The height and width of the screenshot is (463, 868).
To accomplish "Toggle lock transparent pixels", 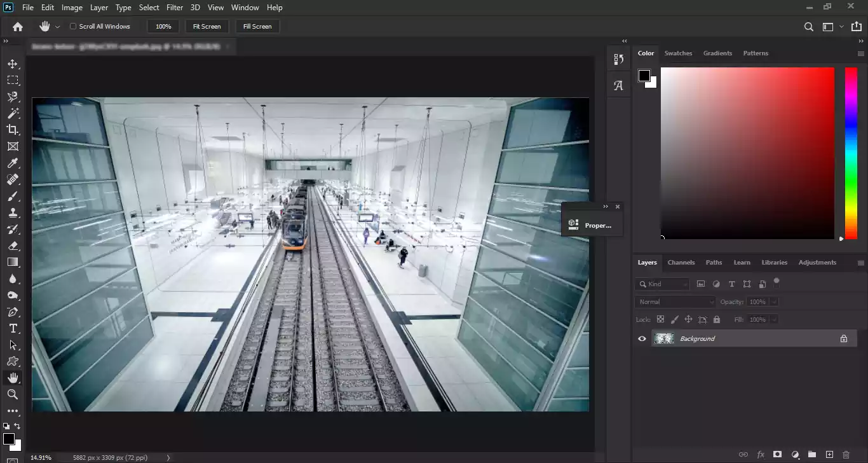I will (660, 319).
